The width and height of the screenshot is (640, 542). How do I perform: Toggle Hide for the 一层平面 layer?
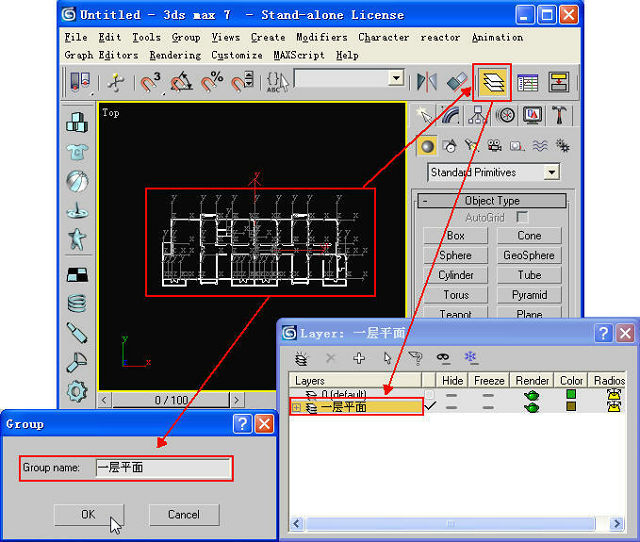tap(451, 407)
